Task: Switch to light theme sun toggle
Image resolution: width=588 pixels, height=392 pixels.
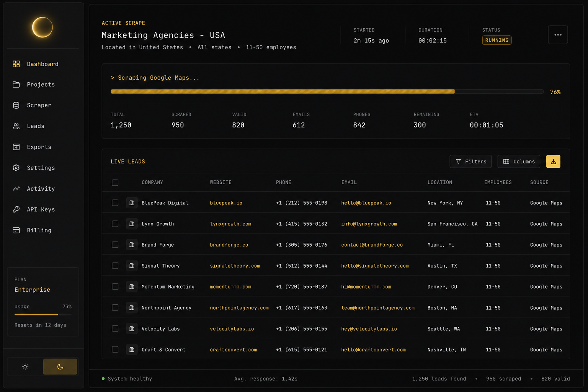Action: pyautogui.click(x=25, y=367)
